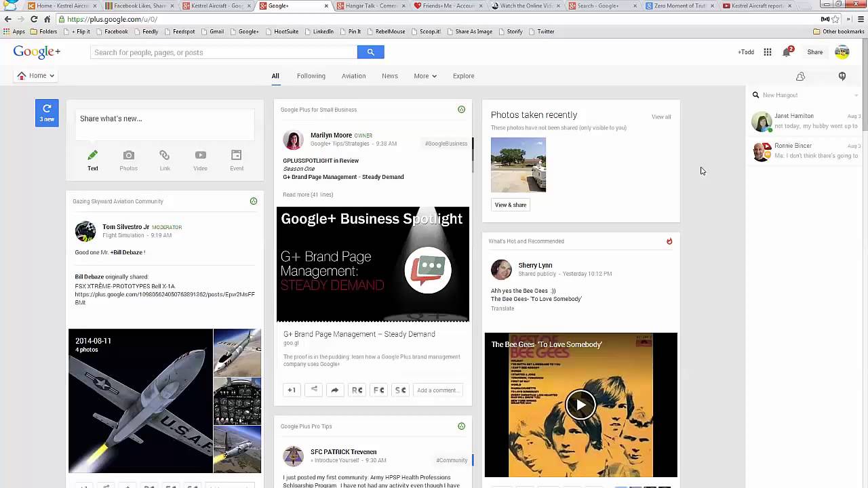
Task: Open the large X-1A aircraft photo
Action: pyautogui.click(x=140, y=401)
